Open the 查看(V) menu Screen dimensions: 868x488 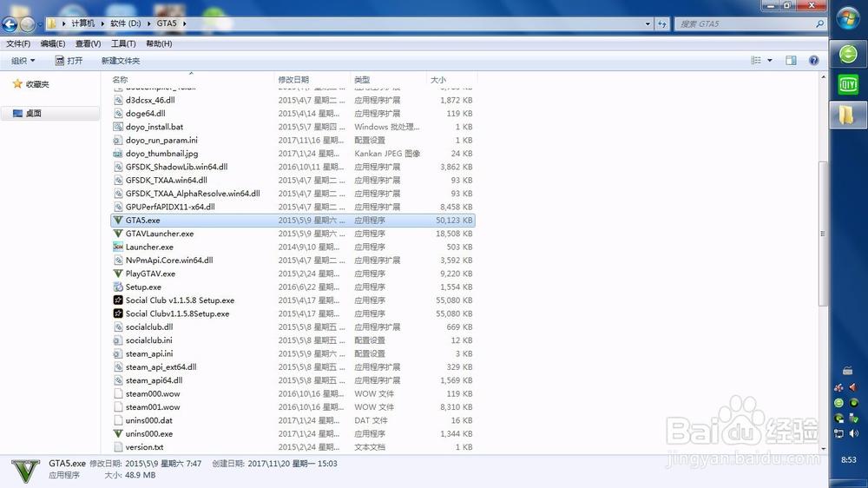(x=88, y=43)
